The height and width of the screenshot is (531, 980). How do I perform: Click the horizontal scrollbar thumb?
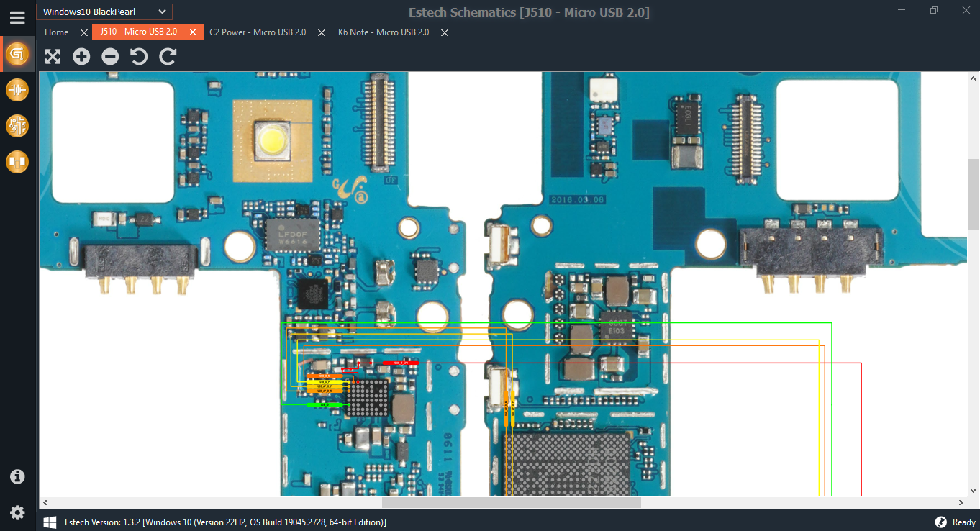click(x=511, y=502)
